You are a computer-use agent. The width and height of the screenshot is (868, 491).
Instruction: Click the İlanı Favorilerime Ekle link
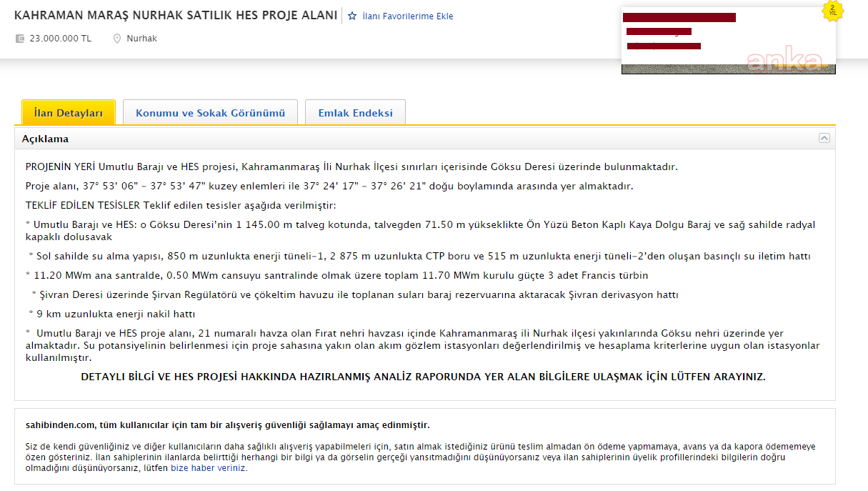click(x=407, y=16)
